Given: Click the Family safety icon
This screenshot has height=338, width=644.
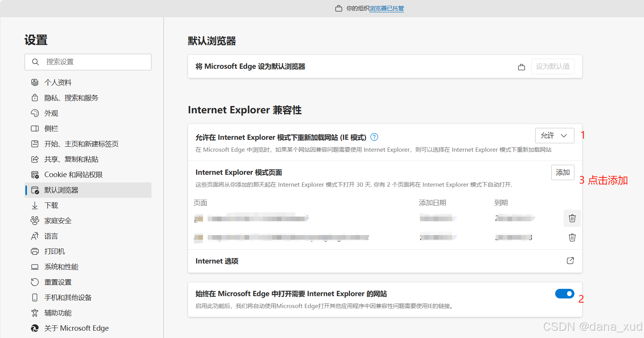Looking at the screenshot, I should tap(35, 220).
